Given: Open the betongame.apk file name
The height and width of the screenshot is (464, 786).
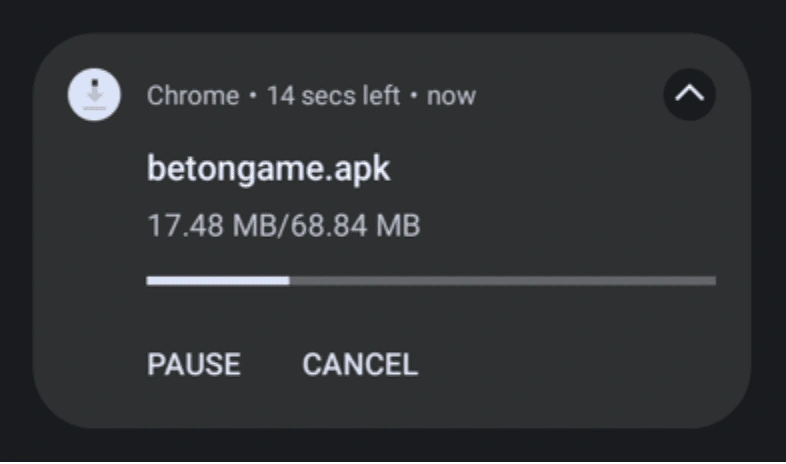Looking at the screenshot, I should tap(268, 169).
